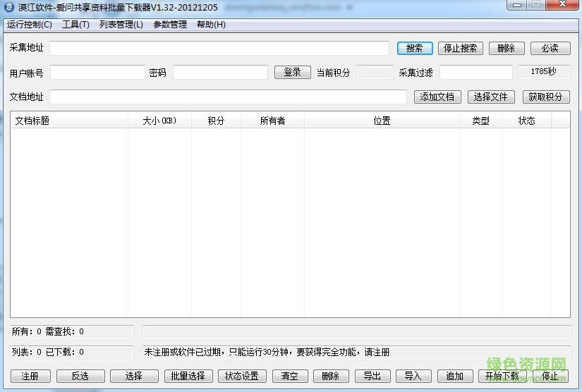582x392 pixels.
Task: Click the top 删除 button beside 停止搜索
Action: click(507, 48)
